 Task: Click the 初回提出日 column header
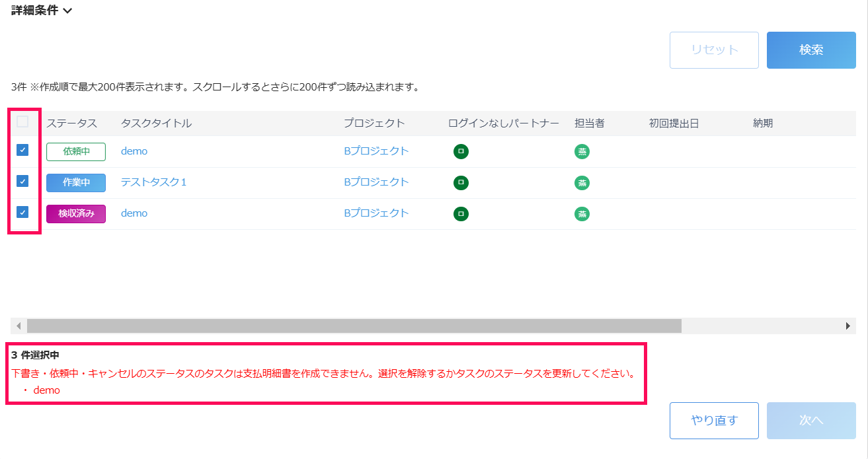(674, 124)
